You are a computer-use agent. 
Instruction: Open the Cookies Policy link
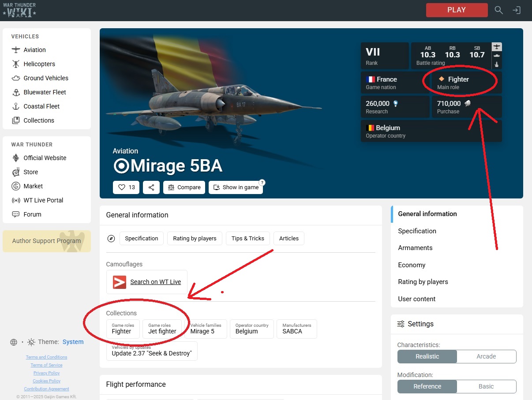[47, 381]
